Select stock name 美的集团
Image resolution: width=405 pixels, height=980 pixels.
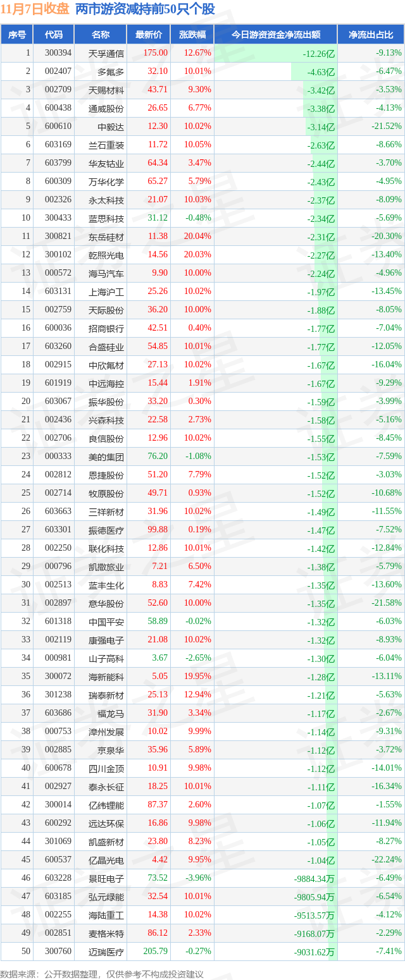pos(106,456)
